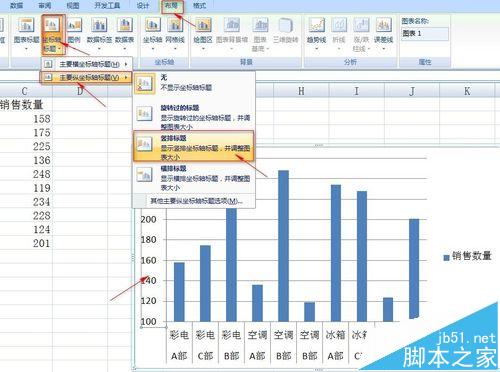The height and width of the screenshot is (372, 500).
Task: Open the 趋势线 (Trendline) ribbon button
Action: [x=316, y=33]
